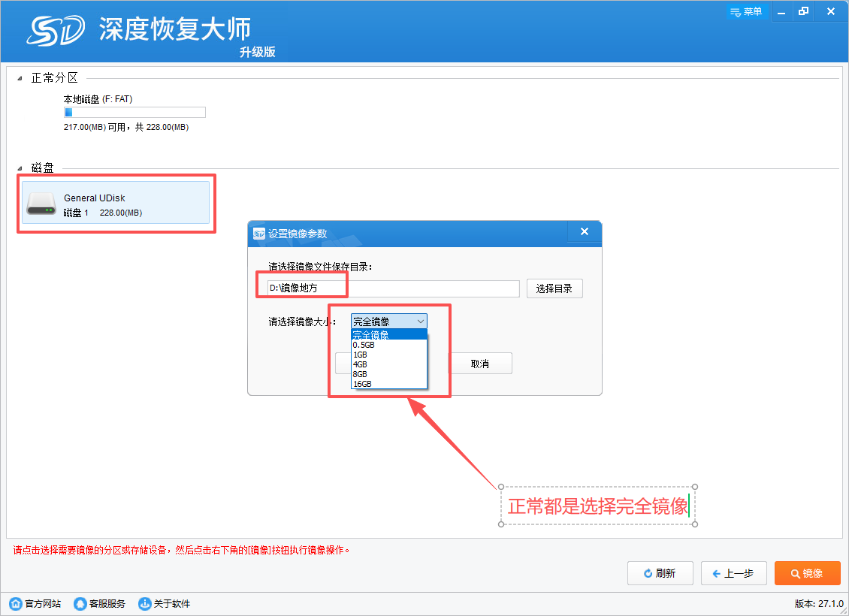Click the orange 镜像 button

(807, 573)
